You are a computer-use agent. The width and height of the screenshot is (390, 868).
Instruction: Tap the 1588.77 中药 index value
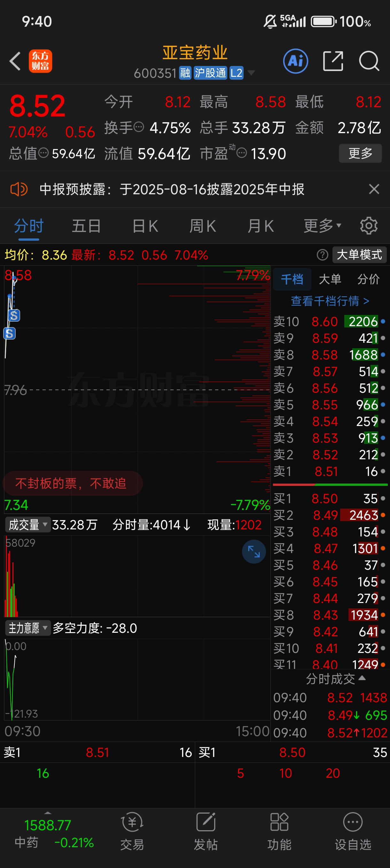[x=47, y=825]
